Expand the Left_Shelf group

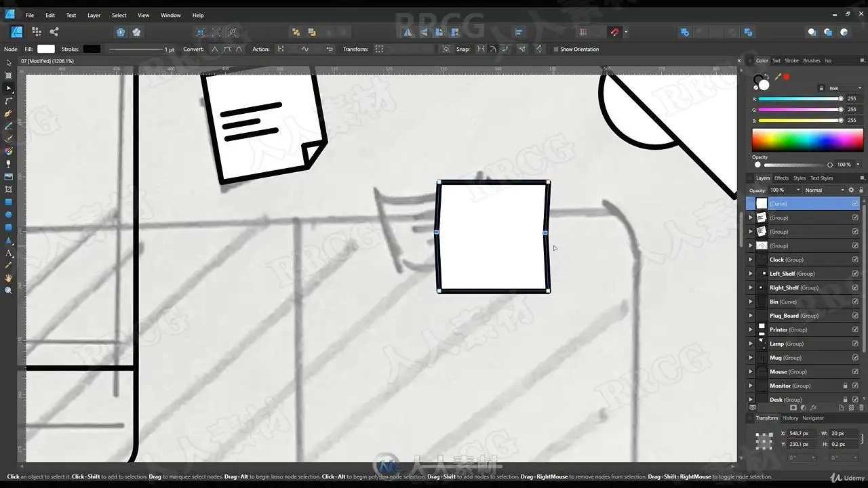pyautogui.click(x=751, y=274)
